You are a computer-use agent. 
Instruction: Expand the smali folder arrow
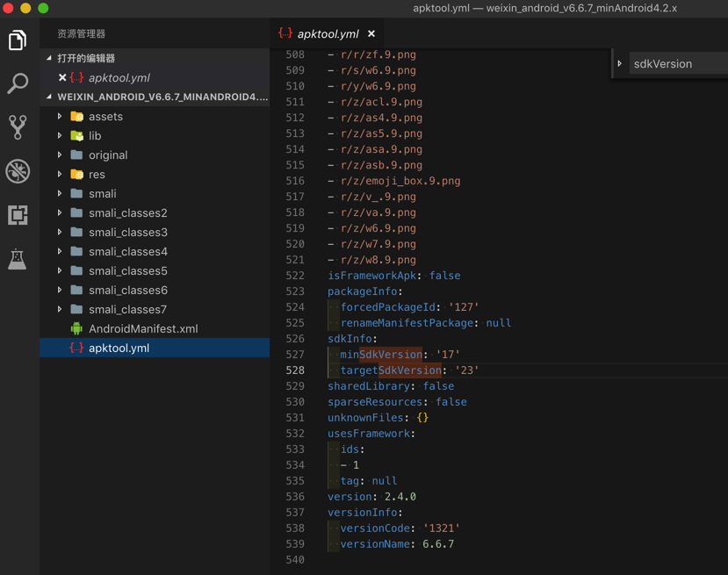pos(60,193)
